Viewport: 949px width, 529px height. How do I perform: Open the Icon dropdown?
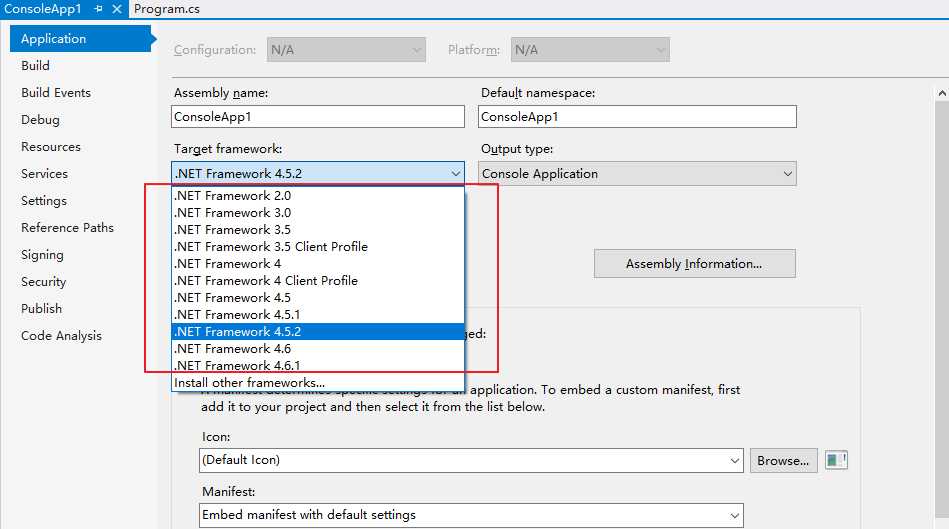coord(471,460)
